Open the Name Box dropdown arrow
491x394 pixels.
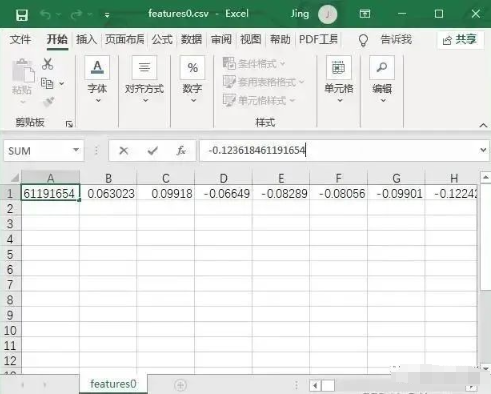tap(76, 150)
